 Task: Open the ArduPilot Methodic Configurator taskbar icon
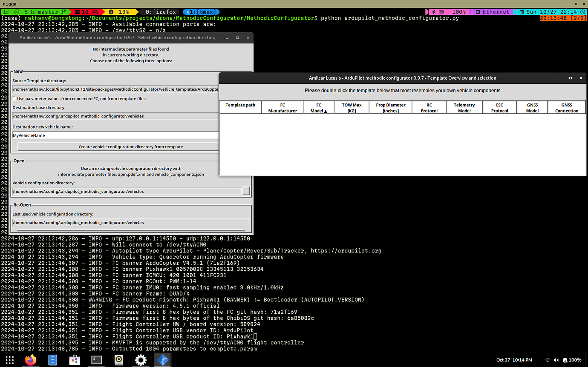163,360
